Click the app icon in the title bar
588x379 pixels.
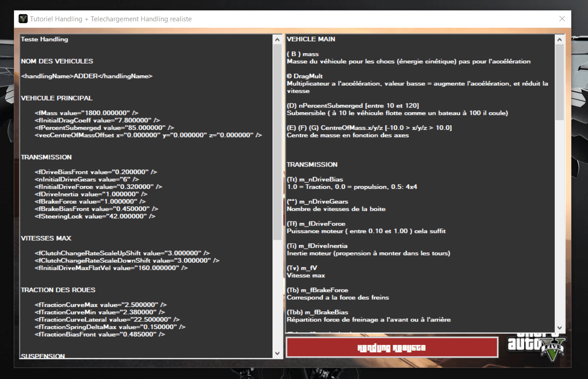coord(23,19)
